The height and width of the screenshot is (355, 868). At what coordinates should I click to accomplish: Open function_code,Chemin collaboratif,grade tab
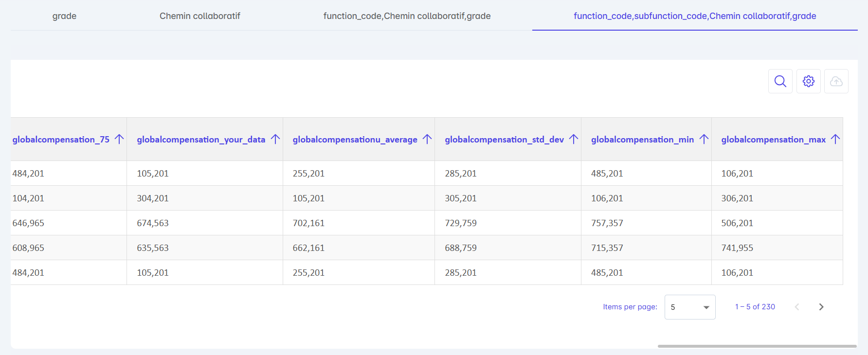(x=407, y=16)
